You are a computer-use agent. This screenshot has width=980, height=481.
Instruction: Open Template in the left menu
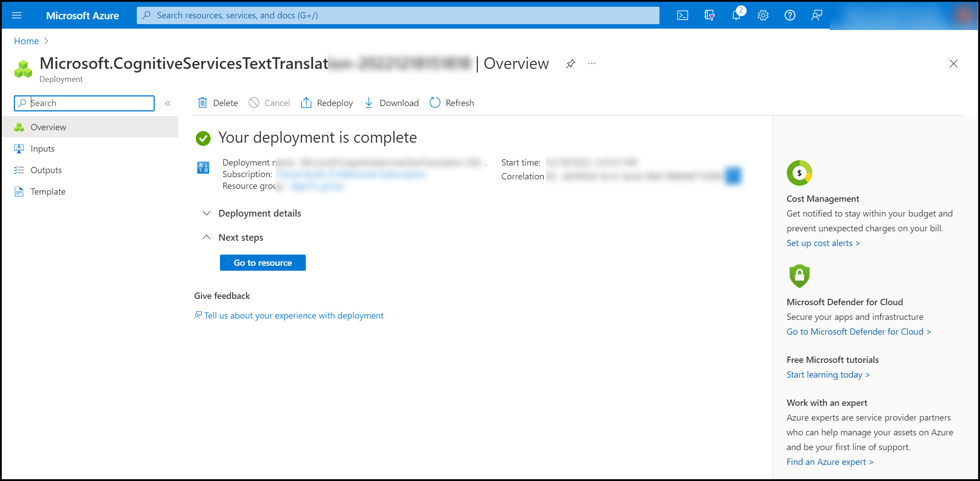tap(90, 192)
